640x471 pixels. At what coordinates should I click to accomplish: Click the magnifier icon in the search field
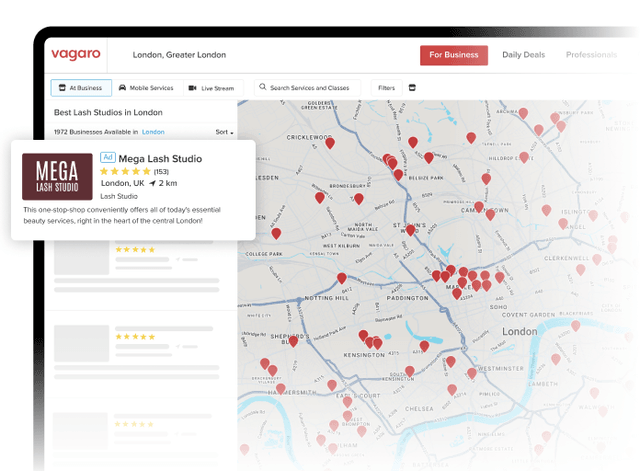click(263, 87)
